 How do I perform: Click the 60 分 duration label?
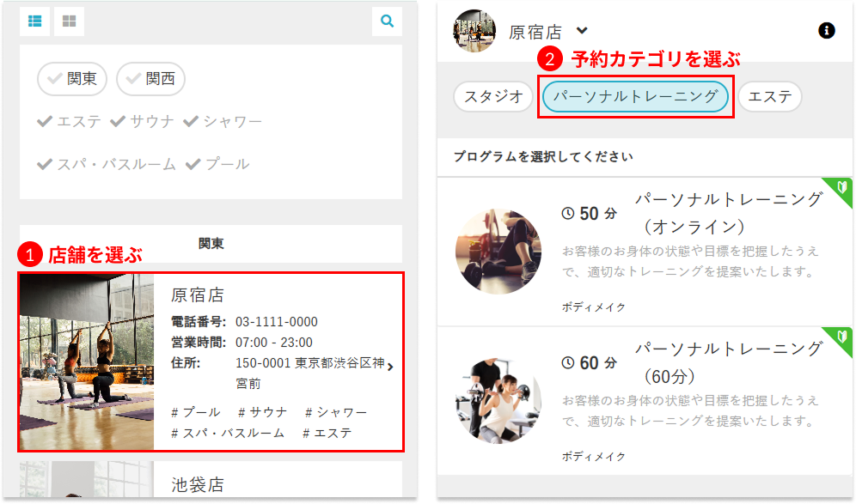(590, 363)
